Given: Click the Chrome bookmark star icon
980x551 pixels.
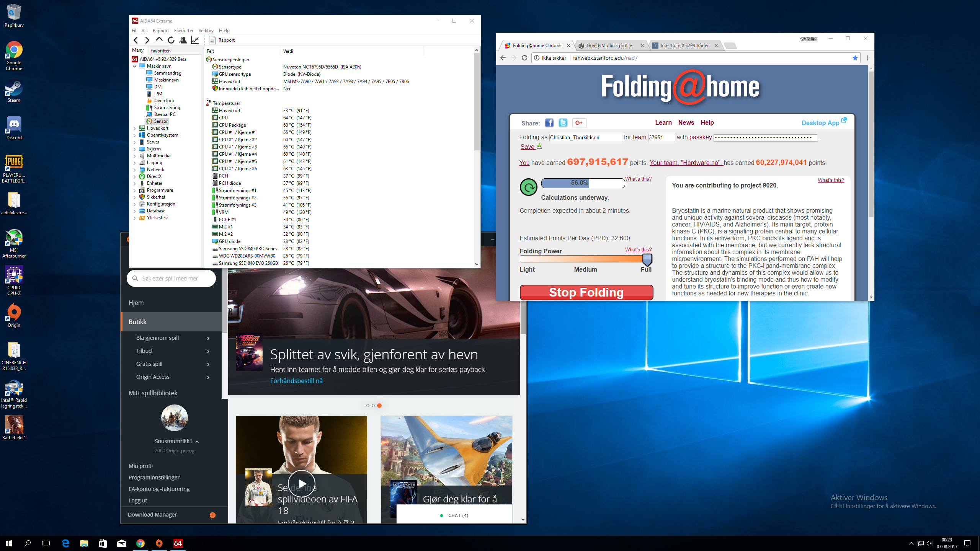Looking at the screenshot, I should pos(855,58).
